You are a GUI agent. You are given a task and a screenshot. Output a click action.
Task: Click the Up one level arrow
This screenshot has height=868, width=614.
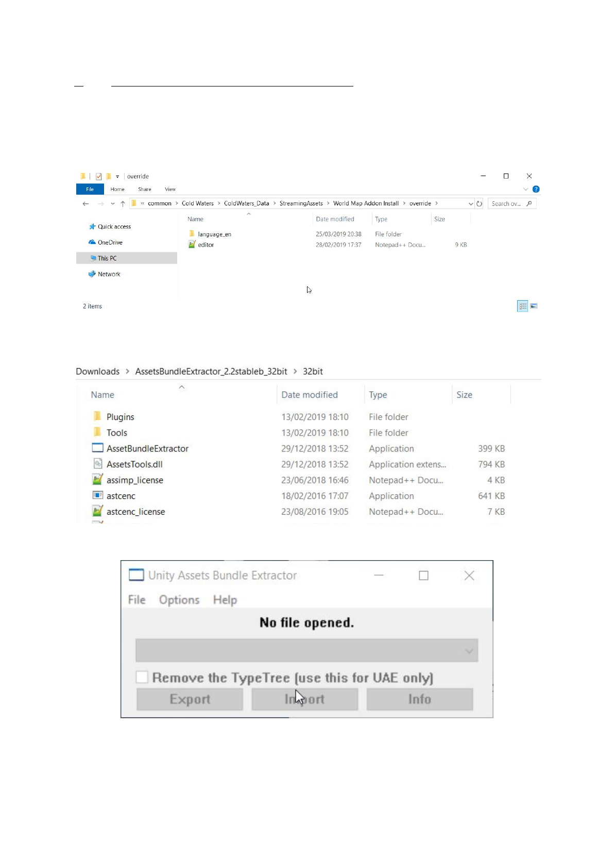click(123, 204)
